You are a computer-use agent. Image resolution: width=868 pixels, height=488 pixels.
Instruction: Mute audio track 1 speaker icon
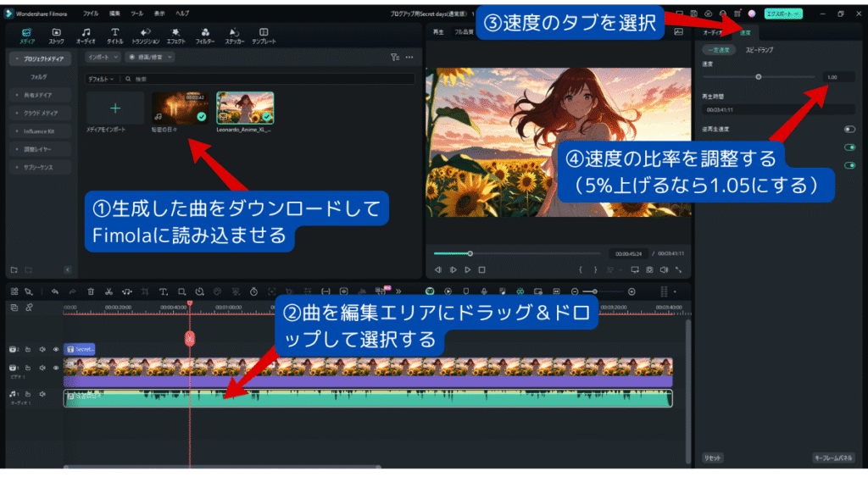tap(42, 394)
